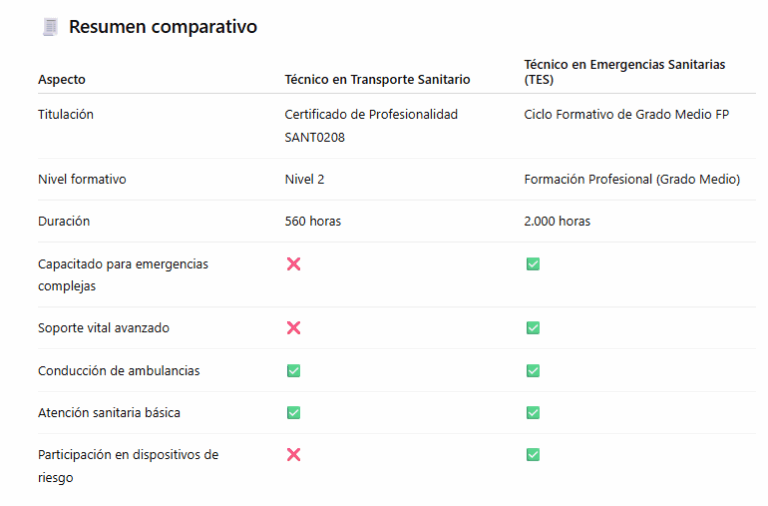Viewport: 768px width, 506px height.
Task: Click TES green check for Capacitado para emergencias
Action: (533, 264)
